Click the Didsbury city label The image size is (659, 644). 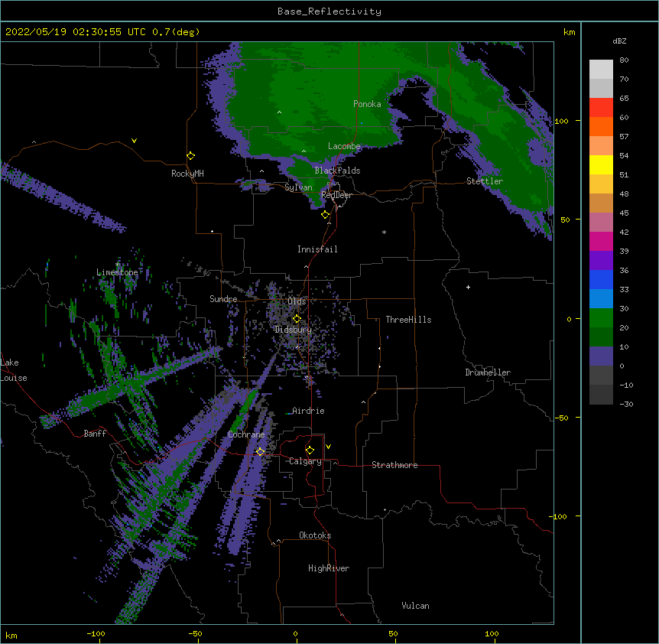pos(294,330)
